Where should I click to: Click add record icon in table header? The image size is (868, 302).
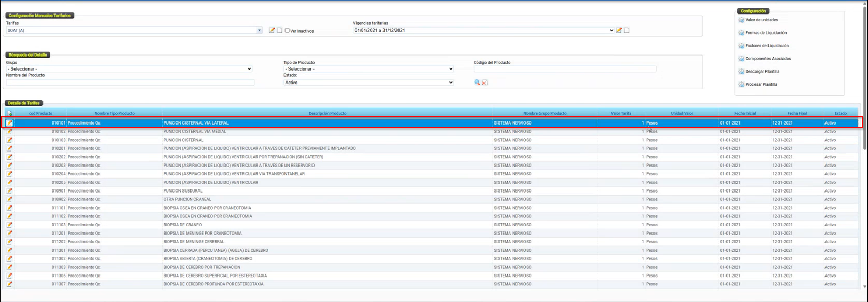point(10,113)
